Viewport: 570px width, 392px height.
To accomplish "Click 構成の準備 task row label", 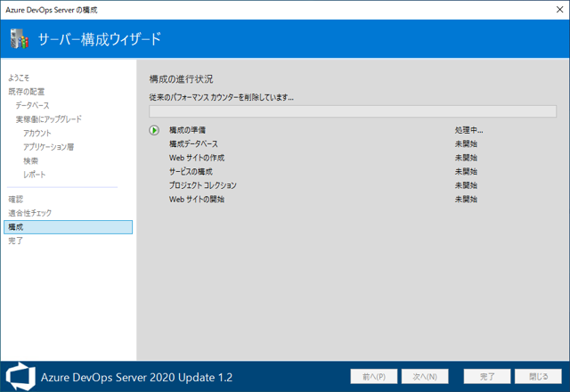I will click(187, 130).
